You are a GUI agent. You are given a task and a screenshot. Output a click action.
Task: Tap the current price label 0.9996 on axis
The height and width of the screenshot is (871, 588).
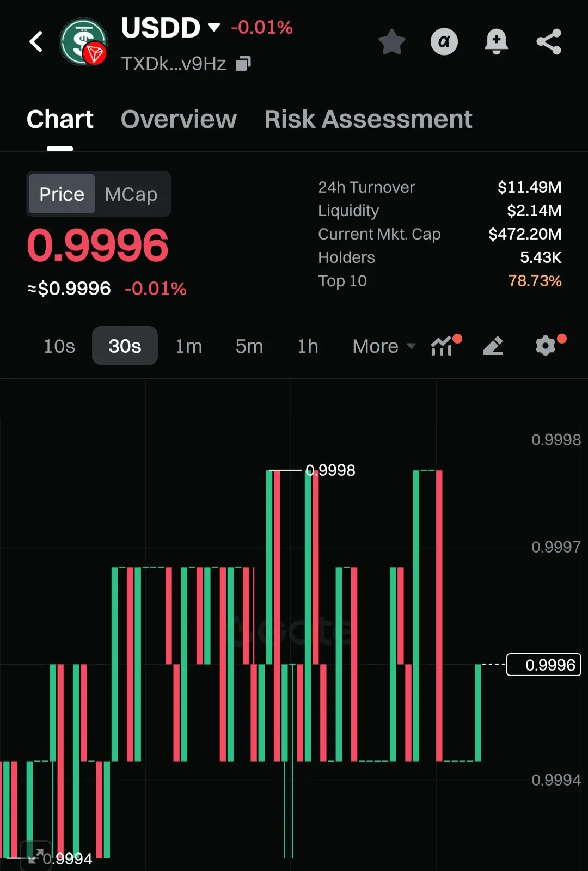tap(544, 665)
